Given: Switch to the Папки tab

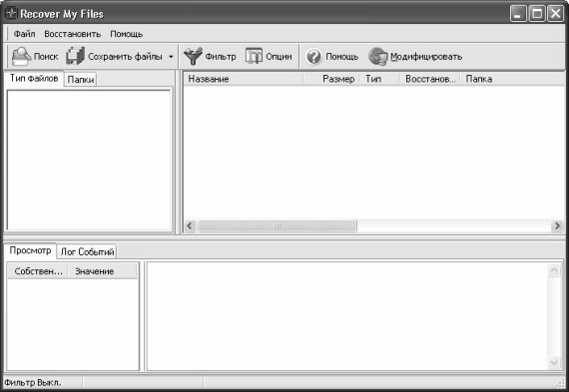Looking at the screenshot, I should pos(81,80).
